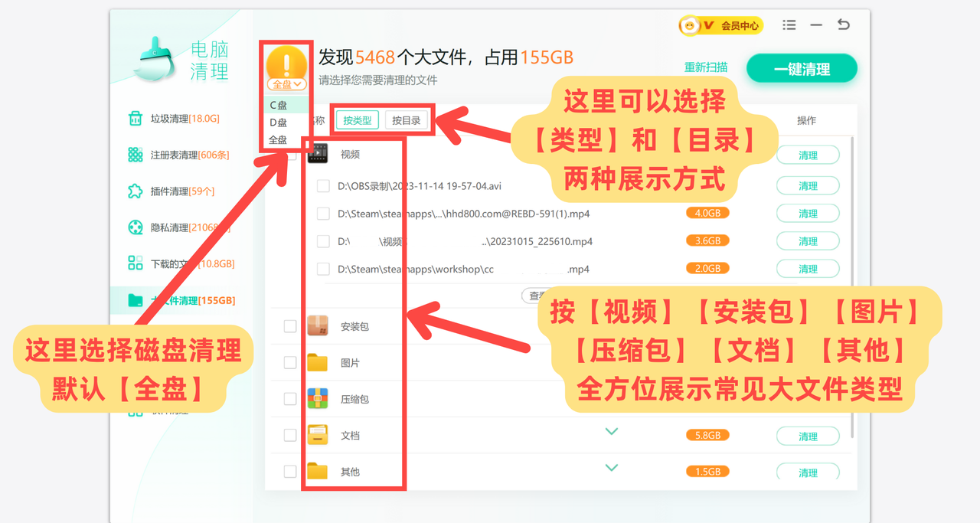Click the 重新扫描 rescan link
This screenshot has width=980, height=523.
pos(706,67)
